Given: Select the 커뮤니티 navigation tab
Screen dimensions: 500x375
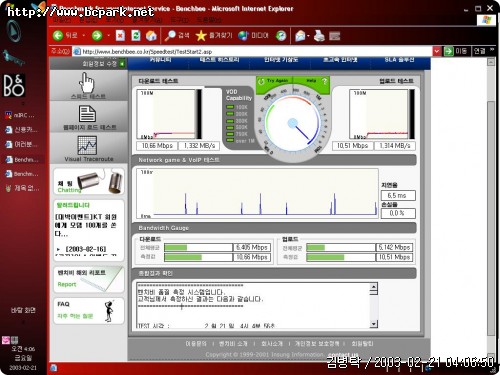Looking at the screenshot, I should [160, 60].
